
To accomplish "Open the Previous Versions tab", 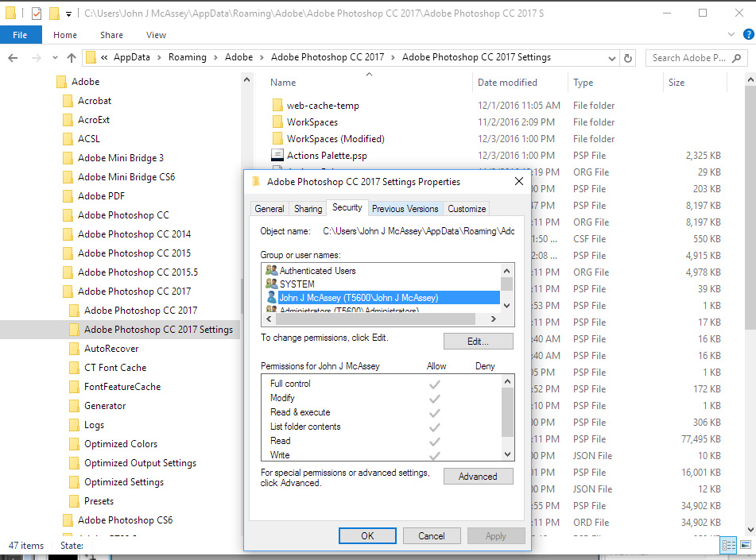I will [405, 209].
